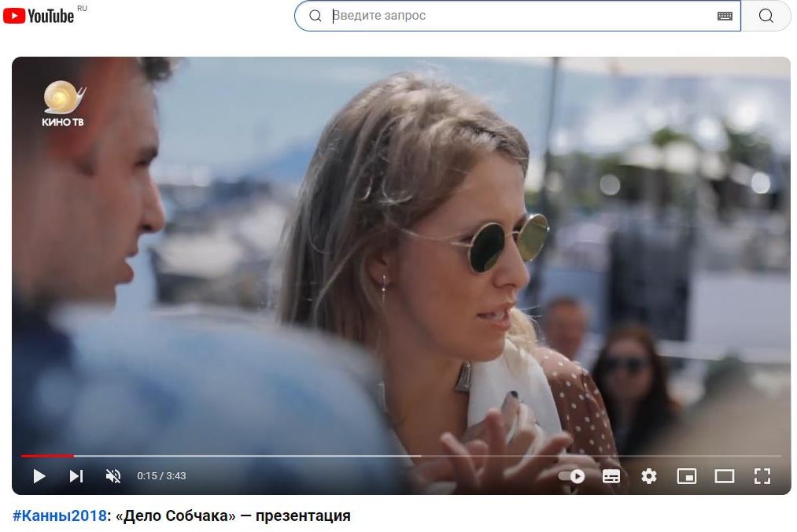Open the player settings gear menu
The height and width of the screenshot is (532, 797).
(x=649, y=476)
